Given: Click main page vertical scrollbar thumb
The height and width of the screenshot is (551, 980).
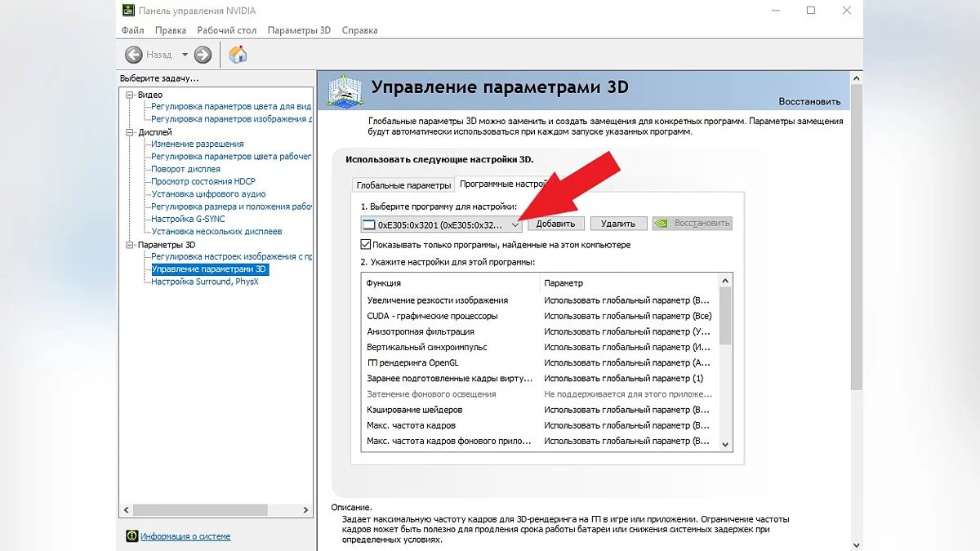Looking at the screenshot, I should tap(857, 237).
